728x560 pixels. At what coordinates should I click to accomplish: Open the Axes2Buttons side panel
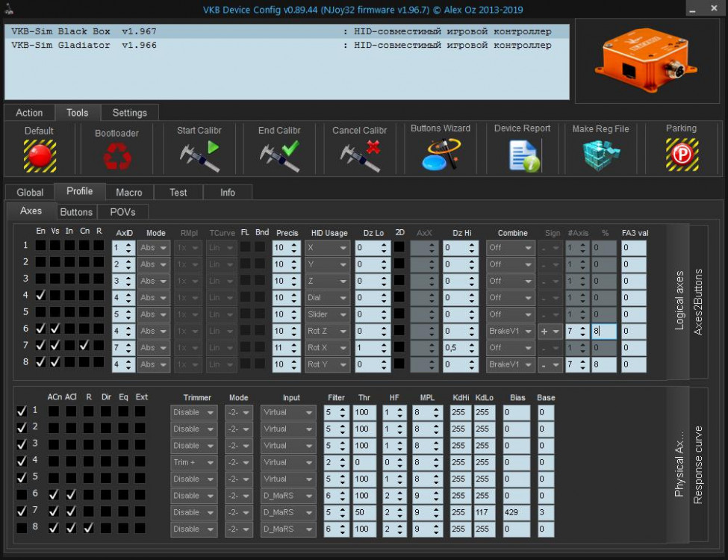click(x=698, y=301)
